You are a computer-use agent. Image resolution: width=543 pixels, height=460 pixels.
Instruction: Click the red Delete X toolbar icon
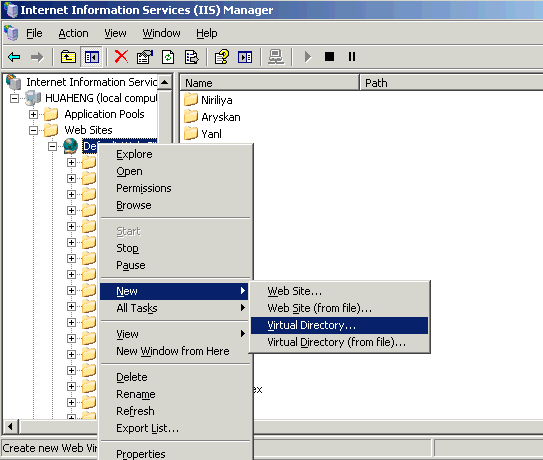(x=121, y=57)
